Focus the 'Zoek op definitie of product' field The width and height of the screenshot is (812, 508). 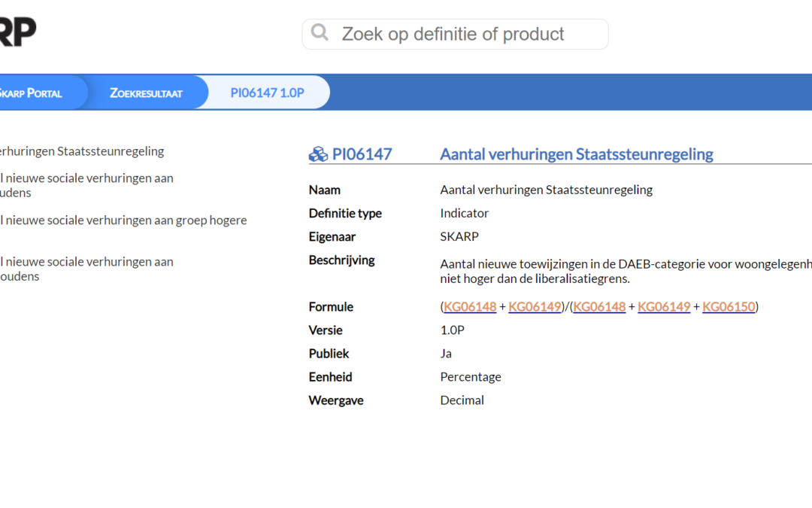[466, 34]
